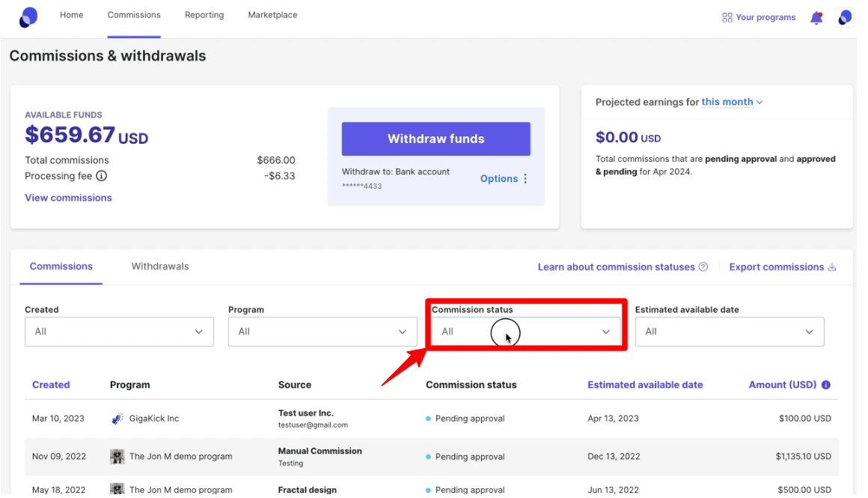Click the Processing fee info icon
868x498 pixels.
click(x=101, y=176)
